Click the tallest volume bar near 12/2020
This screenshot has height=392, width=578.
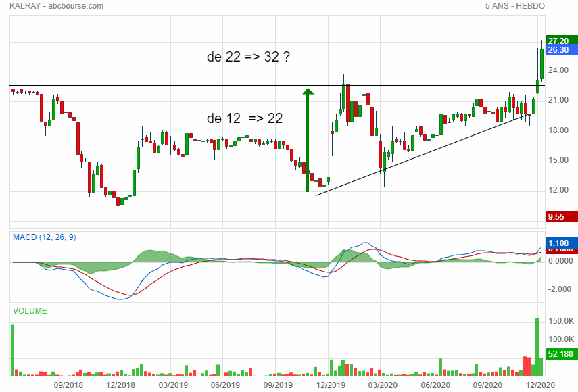point(537,347)
